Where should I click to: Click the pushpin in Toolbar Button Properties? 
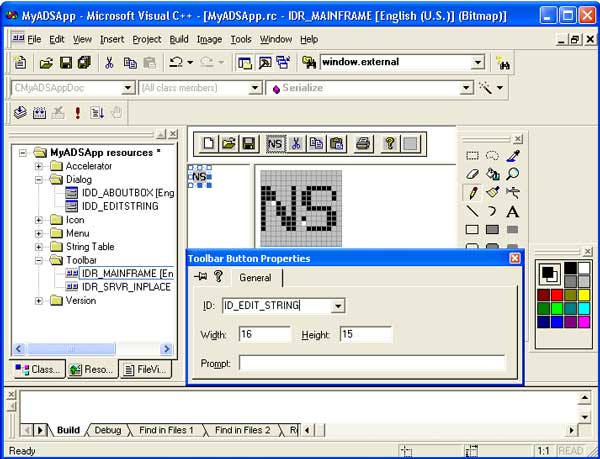(x=200, y=276)
